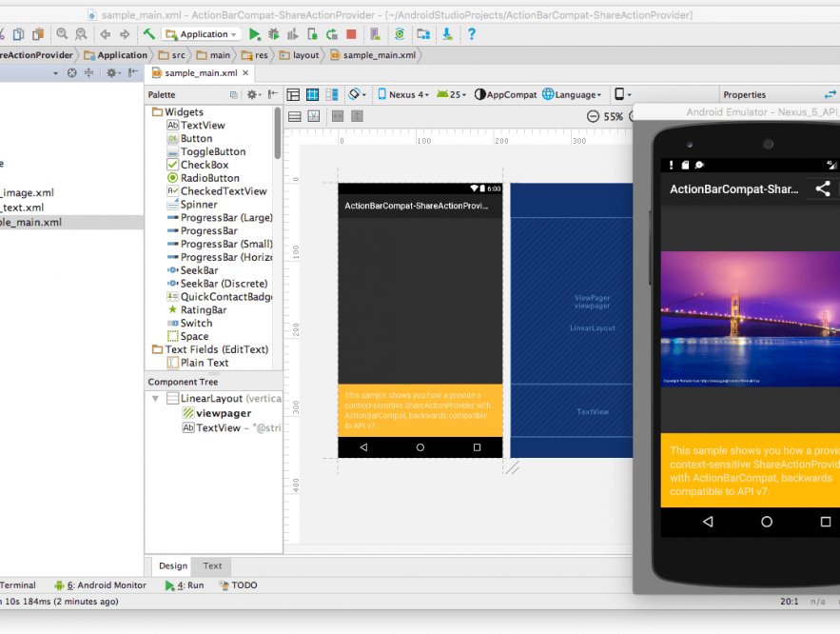Open the project panel gear settings dropdown
Viewport: 840px width, 634px height.
[113, 73]
